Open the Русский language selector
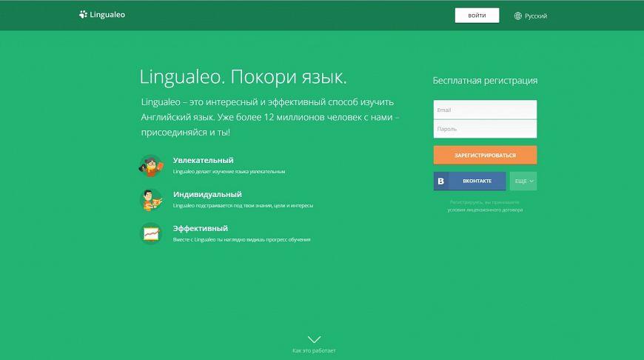Image resolution: width=644 pixels, height=360 pixels. [531, 16]
